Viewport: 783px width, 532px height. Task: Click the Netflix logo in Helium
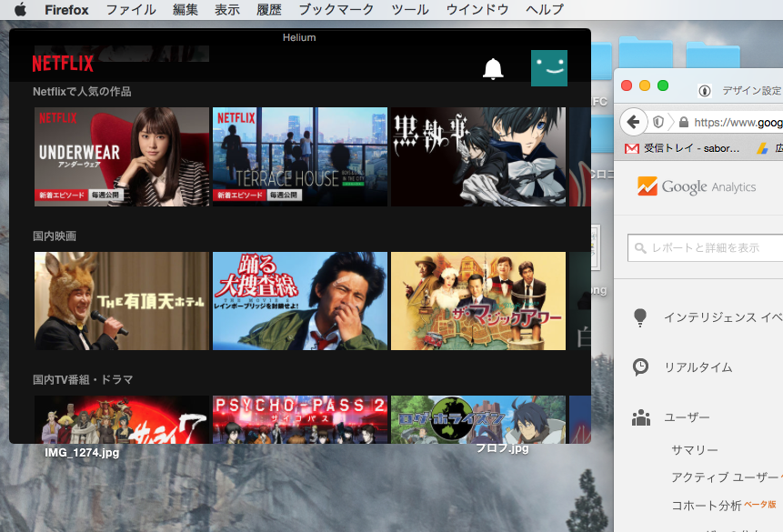[63, 64]
